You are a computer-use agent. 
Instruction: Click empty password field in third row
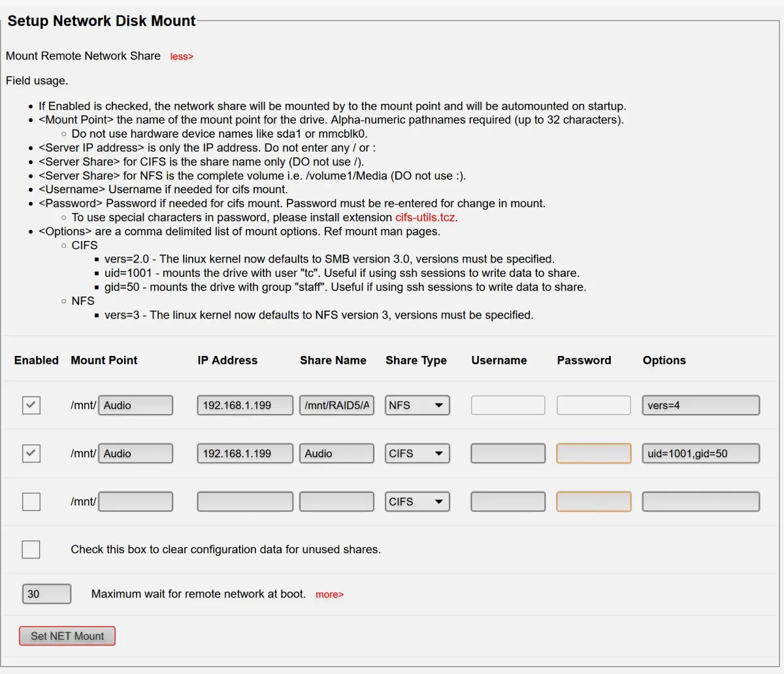click(594, 502)
